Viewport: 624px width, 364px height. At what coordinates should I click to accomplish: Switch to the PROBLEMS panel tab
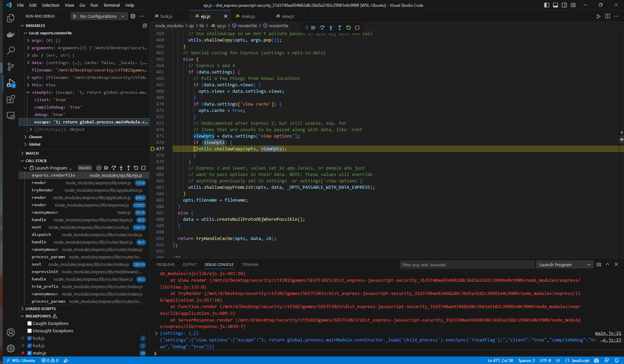(166, 265)
